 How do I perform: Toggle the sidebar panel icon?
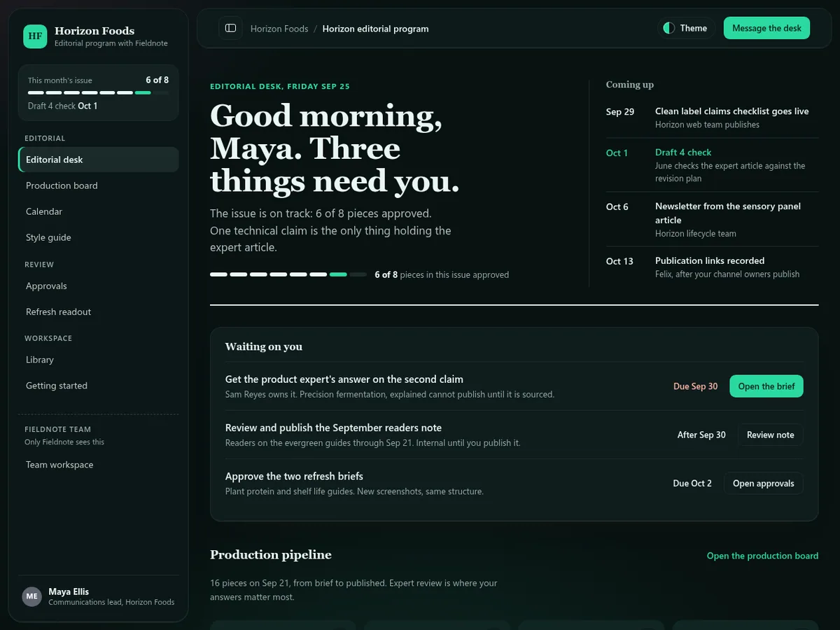tap(230, 28)
